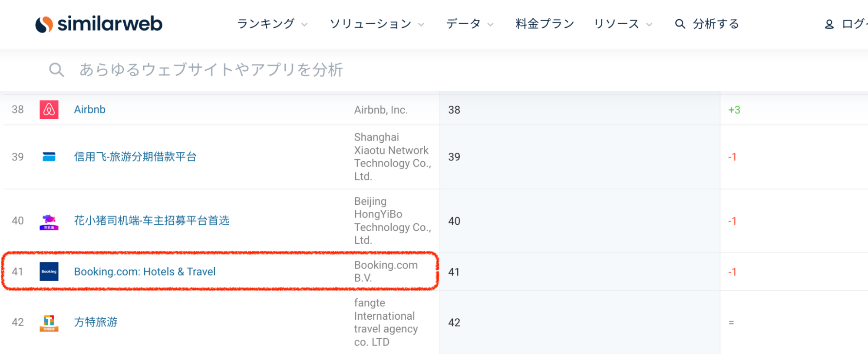Click the Airbnb app icon
The height and width of the screenshot is (354, 868).
tap(49, 110)
